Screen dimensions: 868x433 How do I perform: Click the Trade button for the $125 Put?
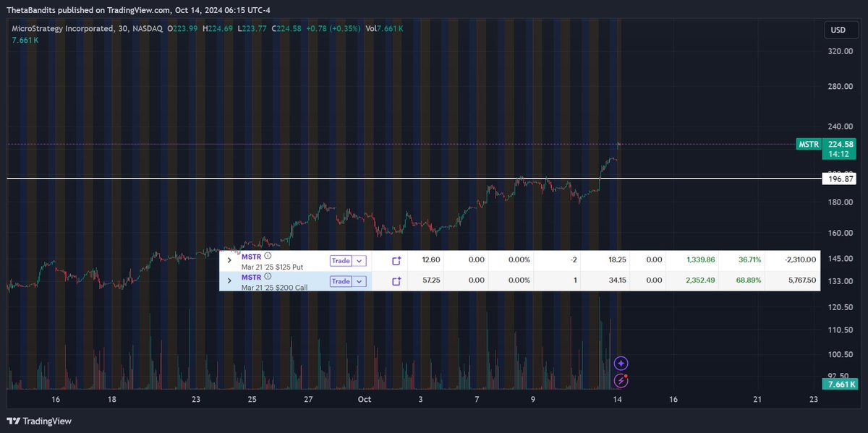pyautogui.click(x=341, y=260)
